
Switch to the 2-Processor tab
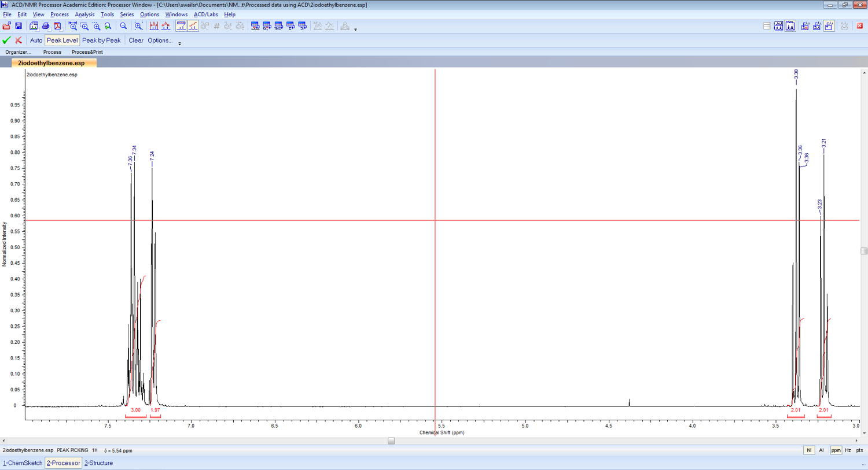(63, 463)
